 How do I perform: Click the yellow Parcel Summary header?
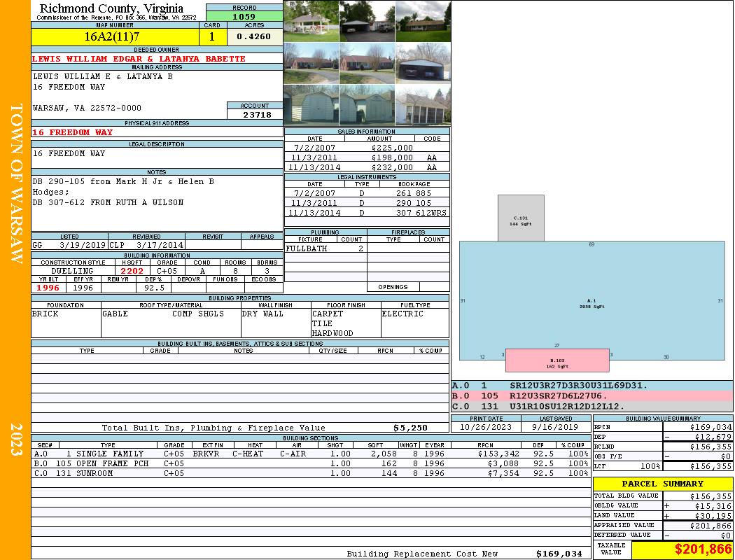(x=662, y=484)
